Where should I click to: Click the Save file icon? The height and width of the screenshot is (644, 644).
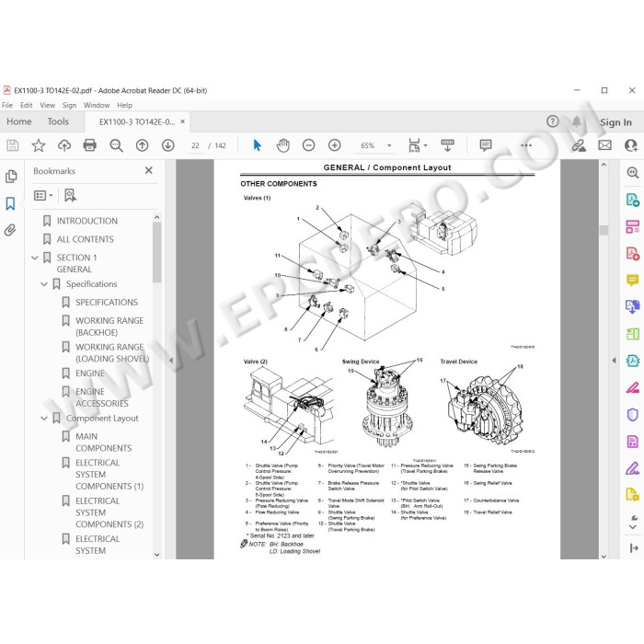pyautogui.click(x=12, y=145)
